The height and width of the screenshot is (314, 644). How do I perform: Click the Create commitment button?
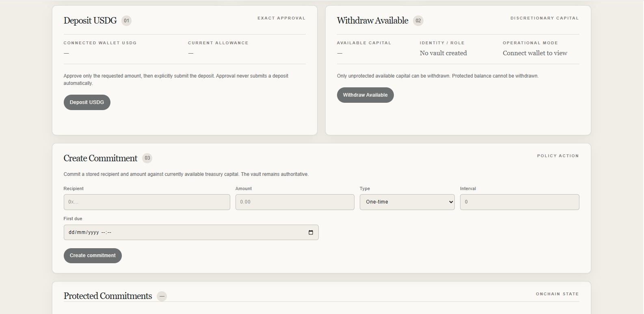(x=93, y=256)
